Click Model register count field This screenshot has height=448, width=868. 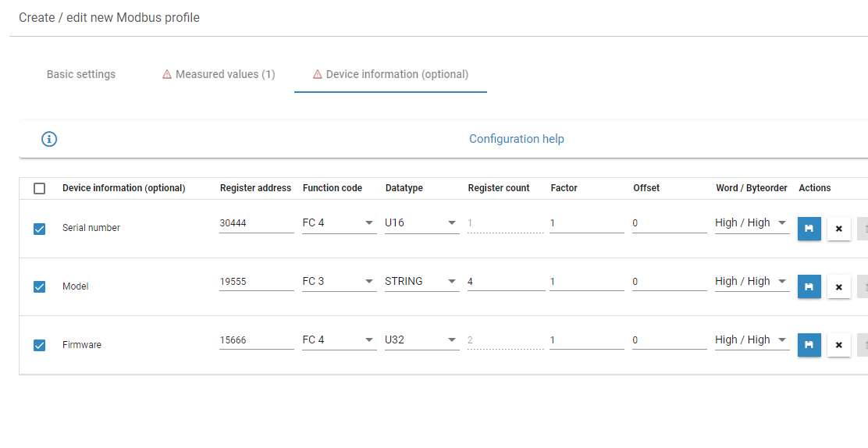[x=506, y=281]
